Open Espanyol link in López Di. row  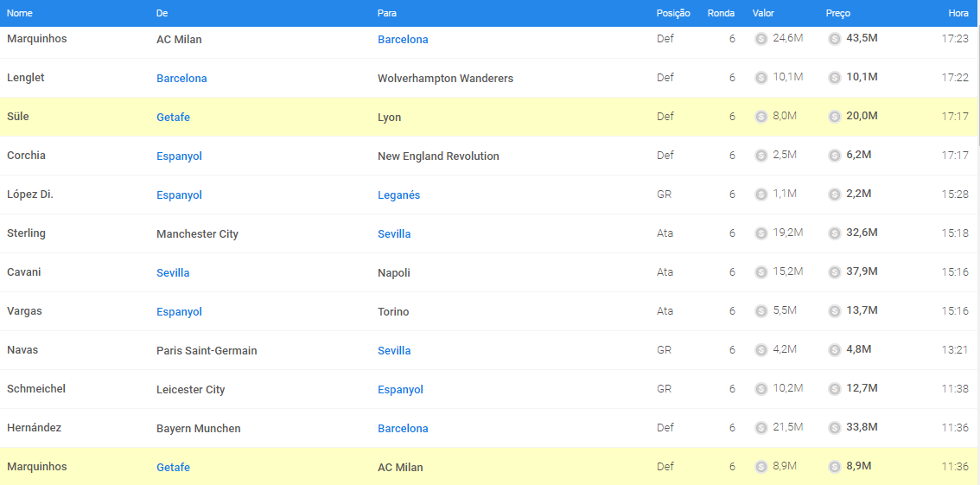(x=180, y=195)
